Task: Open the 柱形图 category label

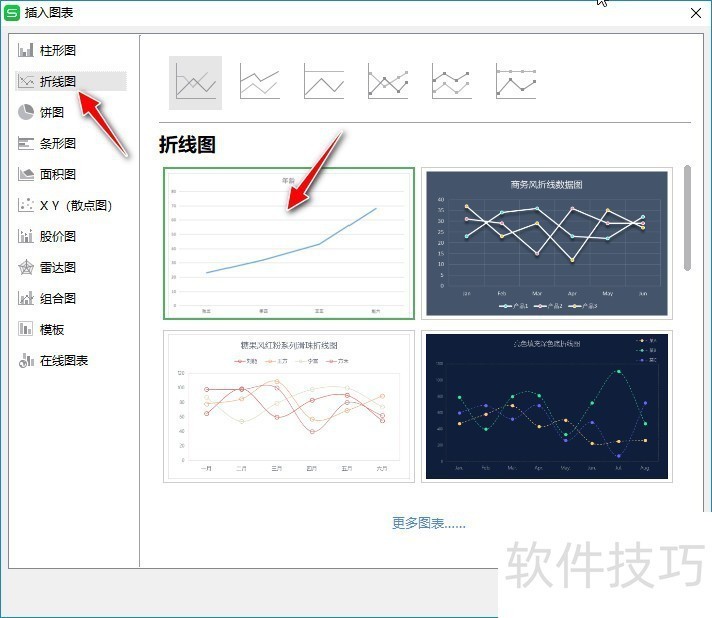Action: click(x=58, y=50)
